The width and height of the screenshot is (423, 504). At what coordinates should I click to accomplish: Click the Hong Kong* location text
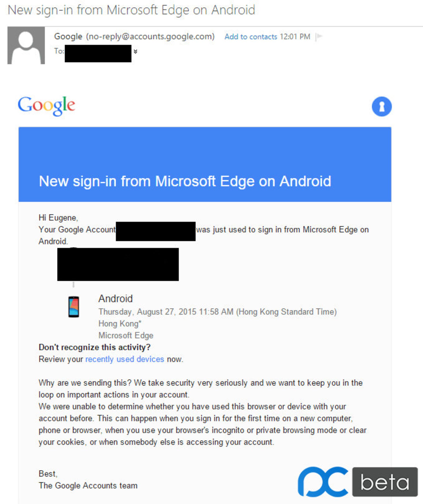[120, 324]
